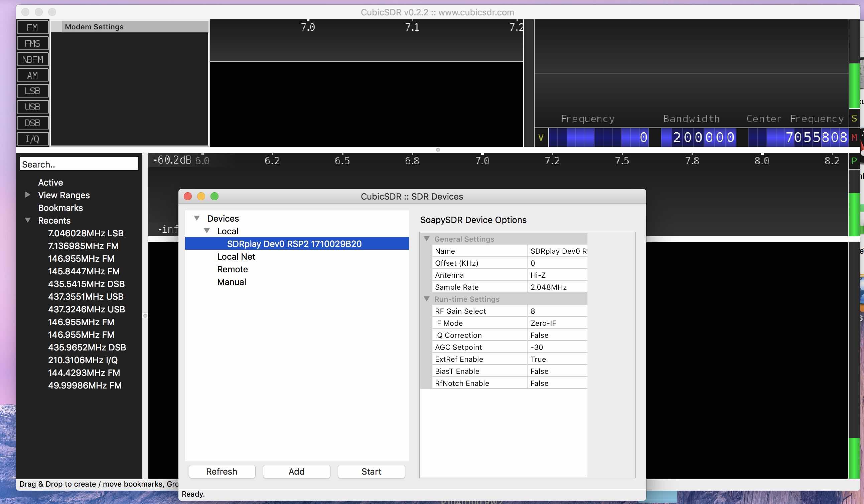The image size is (864, 504).
Task: Select the FMS demodulation mode icon
Action: (32, 43)
